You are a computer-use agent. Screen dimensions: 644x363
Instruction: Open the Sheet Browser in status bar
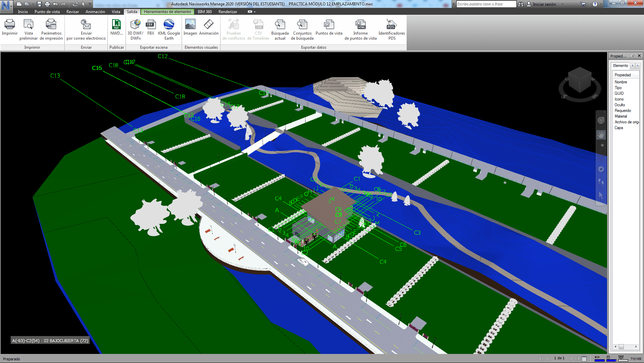pos(584,359)
